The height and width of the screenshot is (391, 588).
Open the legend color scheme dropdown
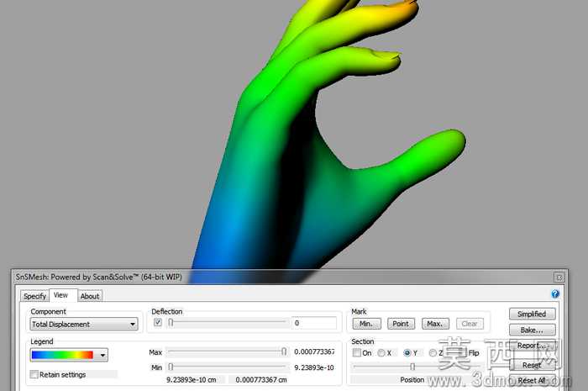102,355
